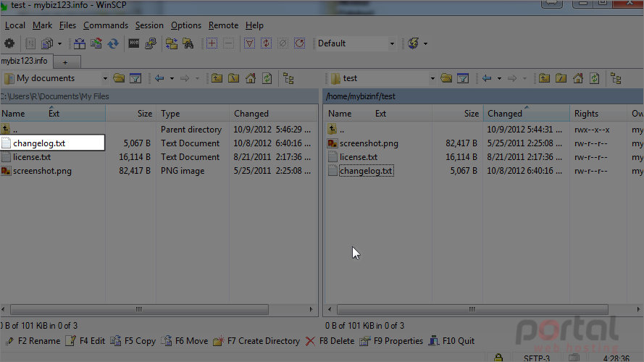Select changelog.txt in the local panel
The width and height of the screenshot is (644, 362).
(x=39, y=143)
